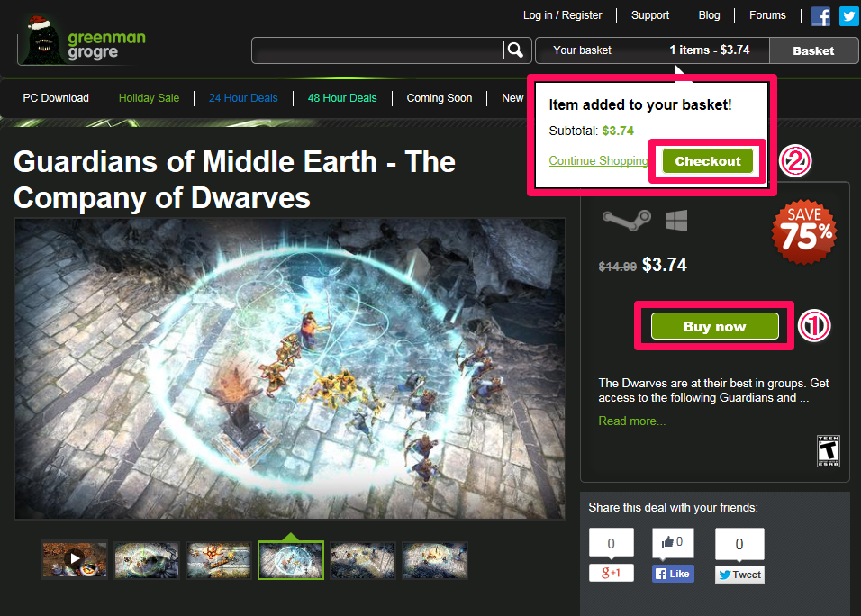Screen dimensions: 861x616
Task: Click the Steam platform icon
Action: pyautogui.click(x=627, y=220)
